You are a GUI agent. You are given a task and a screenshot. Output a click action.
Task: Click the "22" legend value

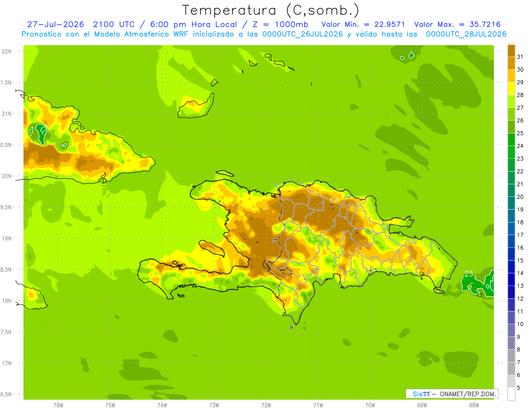520,171
